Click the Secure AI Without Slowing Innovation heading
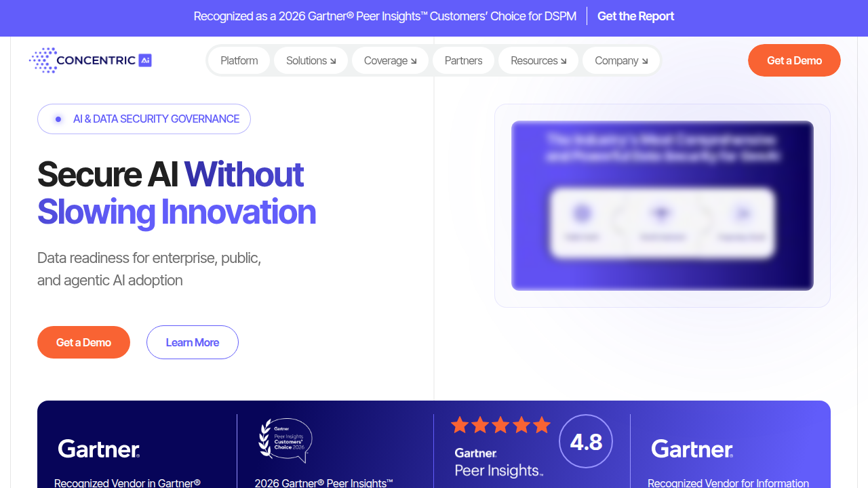868x488 pixels. (x=176, y=193)
